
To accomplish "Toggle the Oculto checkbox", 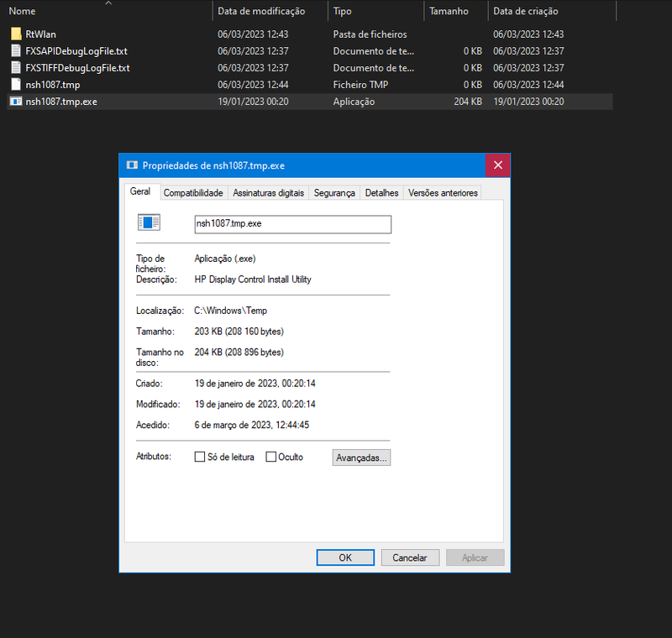I will 270,457.
